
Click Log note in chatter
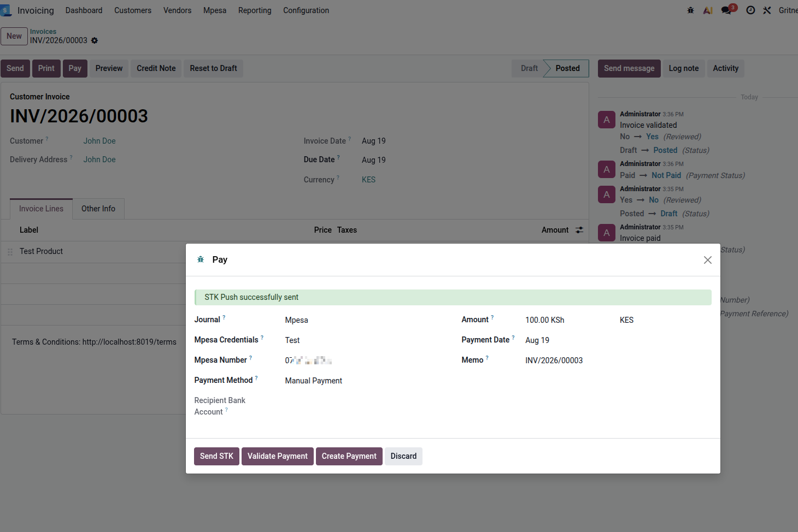coord(684,68)
